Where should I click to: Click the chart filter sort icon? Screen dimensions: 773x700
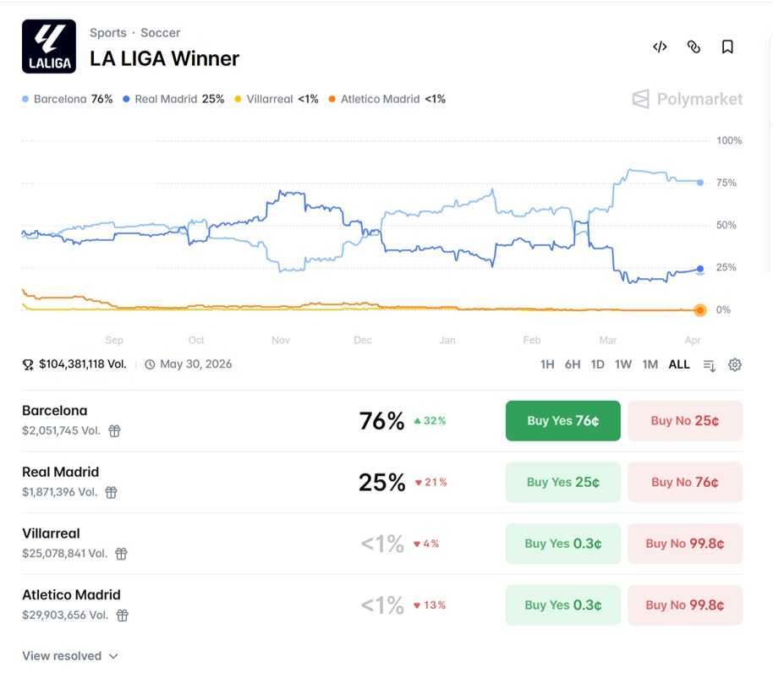[x=710, y=365]
